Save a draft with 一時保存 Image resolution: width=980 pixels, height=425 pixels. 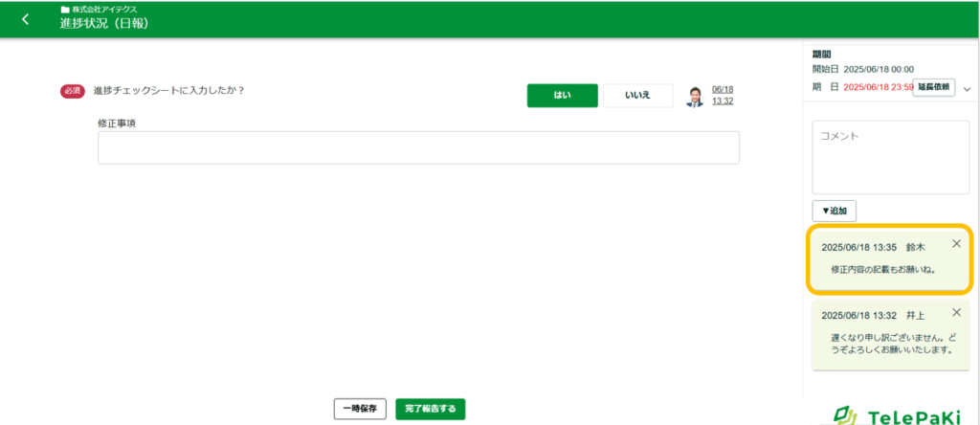pyautogui.click(x=360, y=409)
